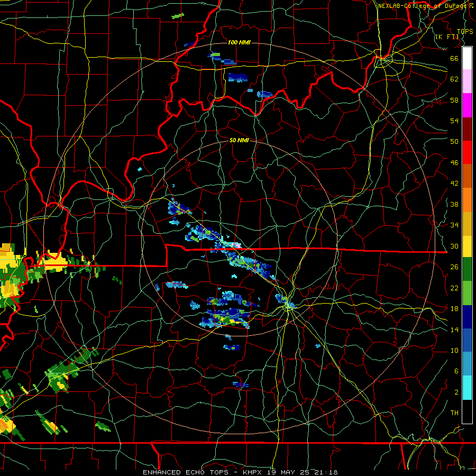Screen dimensions: 476x476
Task: Click the "TOPS" legend heading
Action: 465,32
